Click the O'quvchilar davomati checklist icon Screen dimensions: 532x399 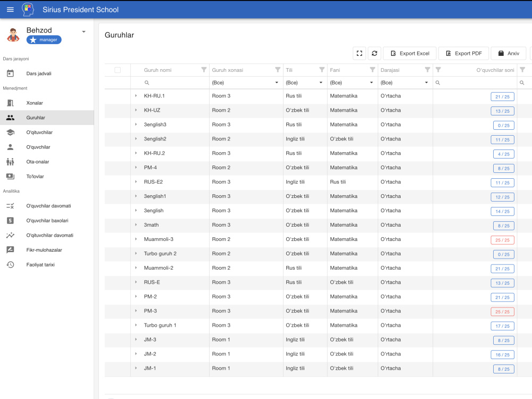pyautogui.click(x=11, y=205)
